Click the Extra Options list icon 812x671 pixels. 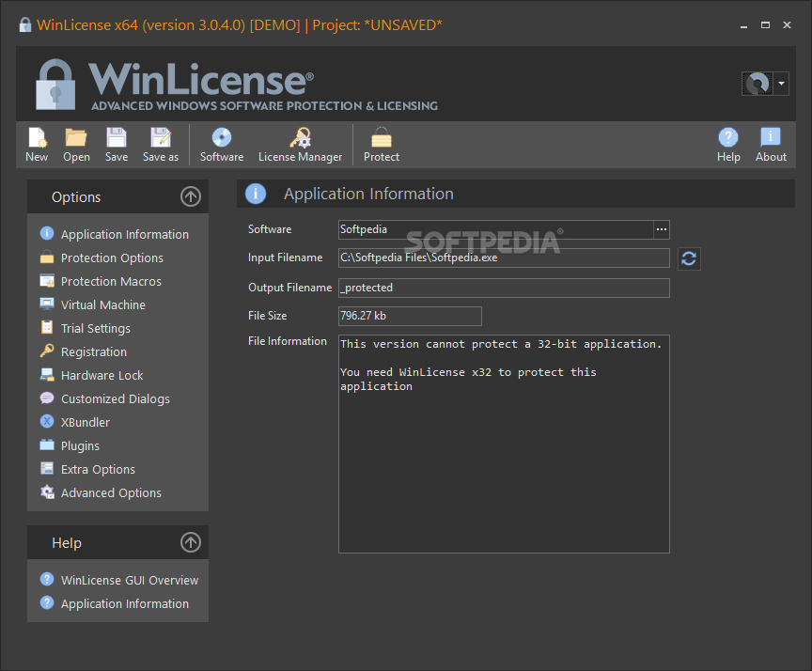(47, 469)
